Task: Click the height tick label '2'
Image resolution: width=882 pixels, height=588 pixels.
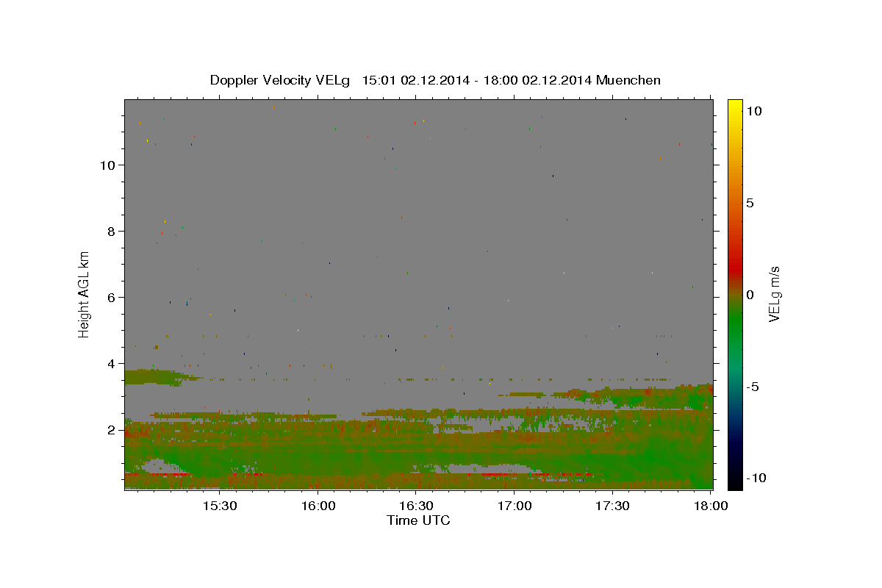Action: pos(112,430)
